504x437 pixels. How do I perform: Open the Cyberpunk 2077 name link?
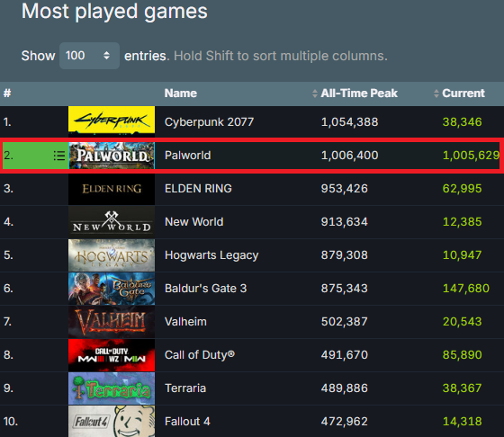coord(209,122)
